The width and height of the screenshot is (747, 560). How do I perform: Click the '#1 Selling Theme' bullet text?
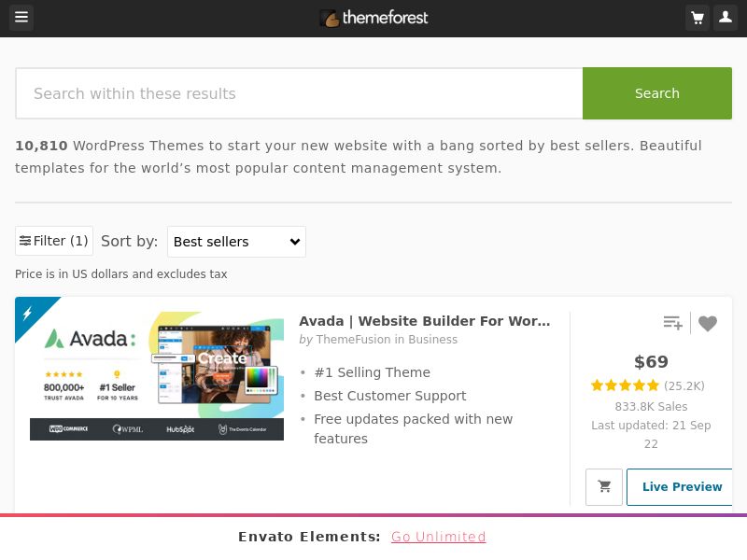click(372, 372)
